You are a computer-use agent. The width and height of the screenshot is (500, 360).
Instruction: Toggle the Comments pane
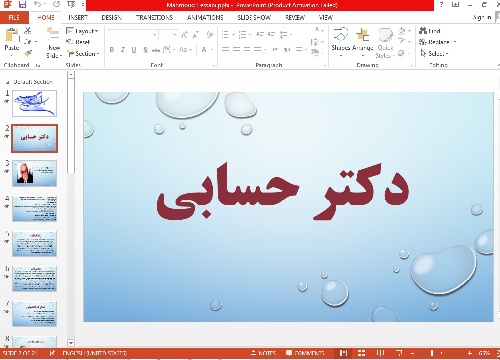(x=305, y=353)
